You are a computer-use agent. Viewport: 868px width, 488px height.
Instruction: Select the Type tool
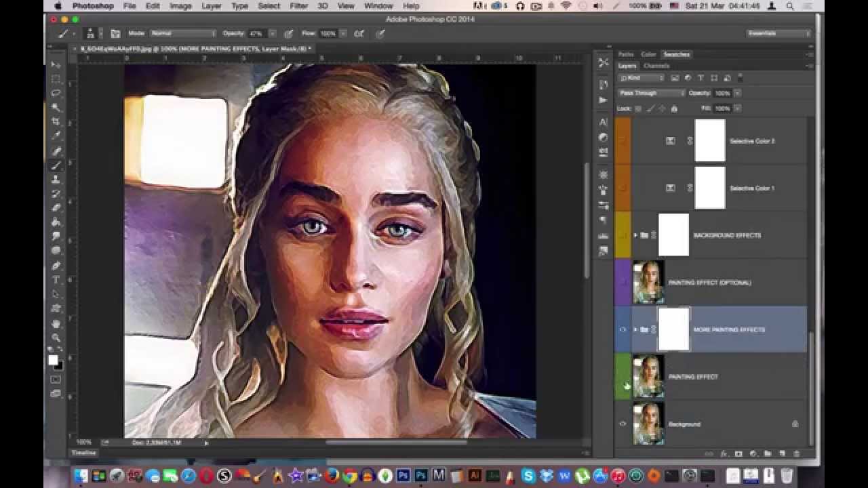click(x=56, y=279)
